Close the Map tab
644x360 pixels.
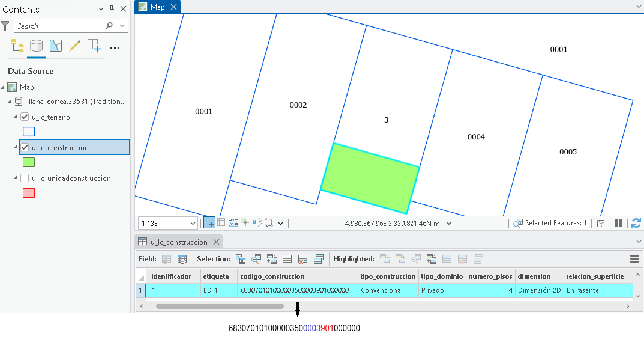point(173,7)
